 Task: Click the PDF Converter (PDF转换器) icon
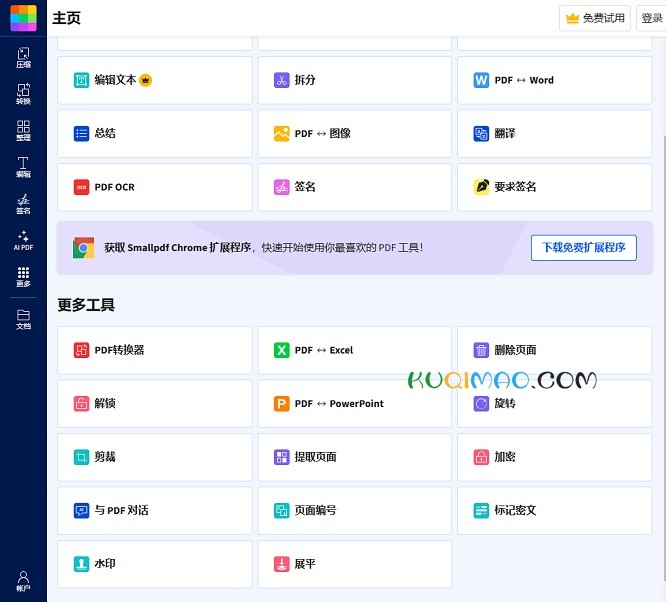pyautogui.click(x=81, y=350)
